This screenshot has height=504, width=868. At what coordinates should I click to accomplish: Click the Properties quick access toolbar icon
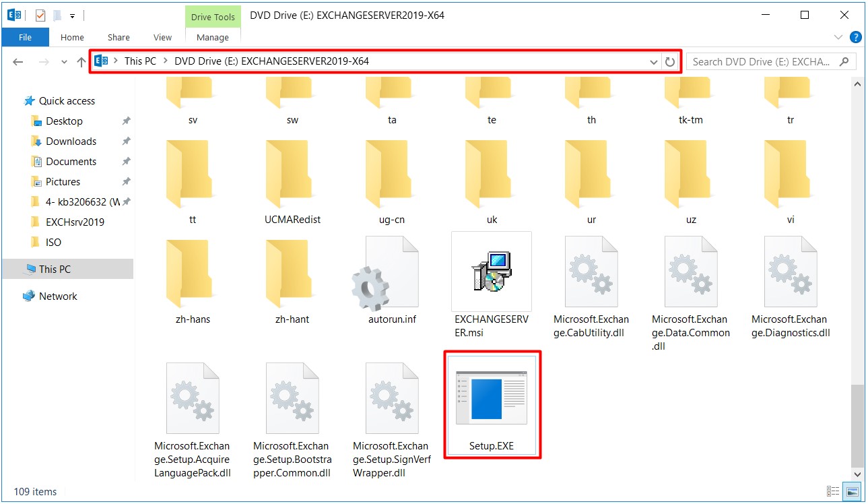tap(40, 15)
